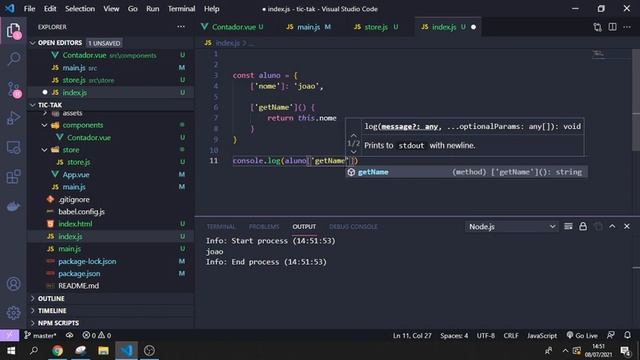Open the Source Control view
The image size is (640, 360).
13,89
